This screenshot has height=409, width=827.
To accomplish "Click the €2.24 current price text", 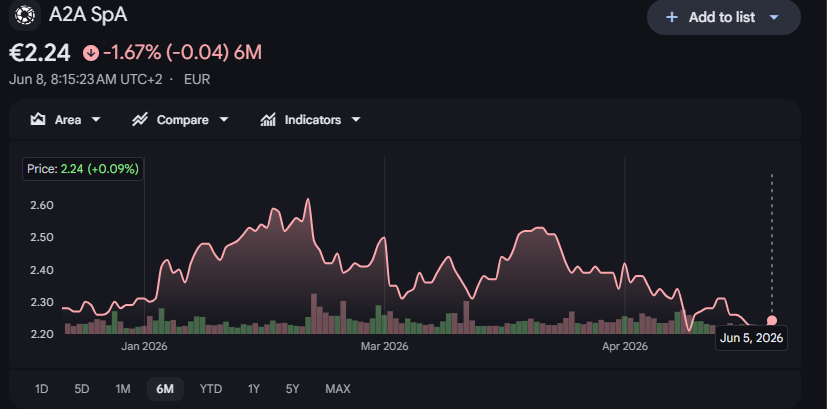I will coord(40,53).
